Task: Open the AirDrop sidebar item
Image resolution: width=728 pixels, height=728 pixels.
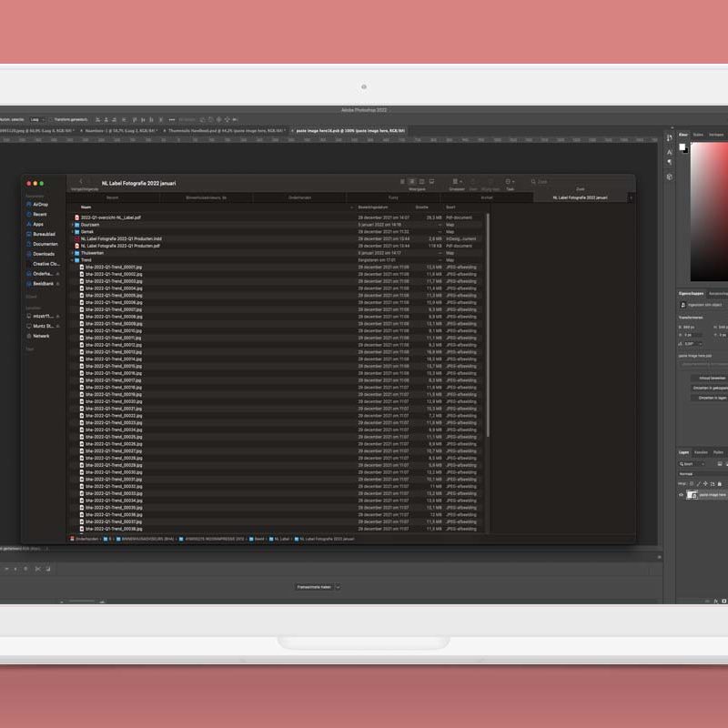Action: 40,204
